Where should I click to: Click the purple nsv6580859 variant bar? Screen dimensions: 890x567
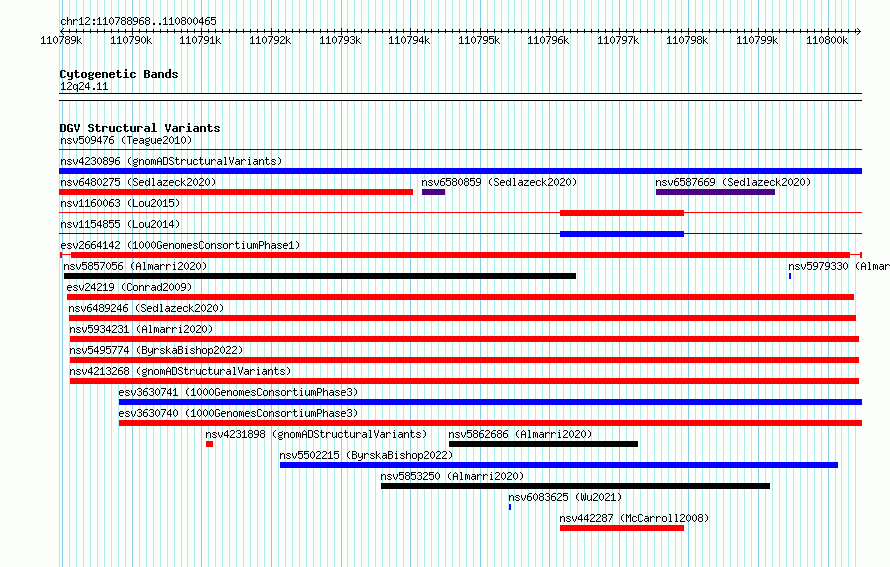[x=434, y=192]
